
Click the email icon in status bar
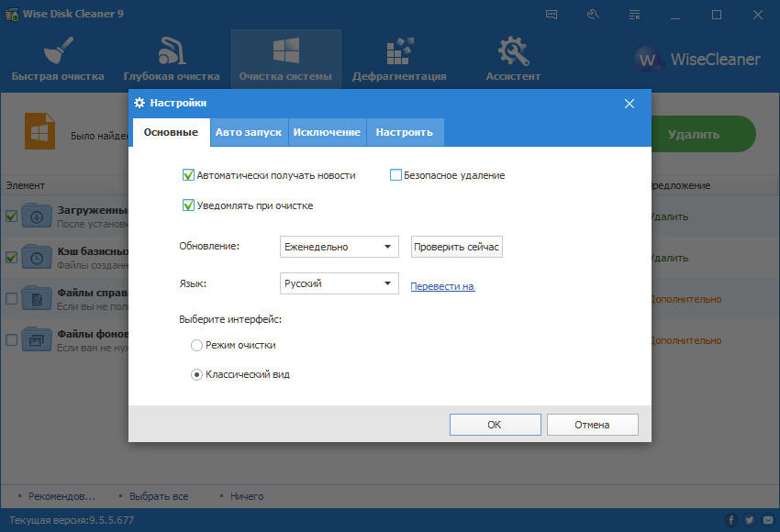[x=769, y=520]
